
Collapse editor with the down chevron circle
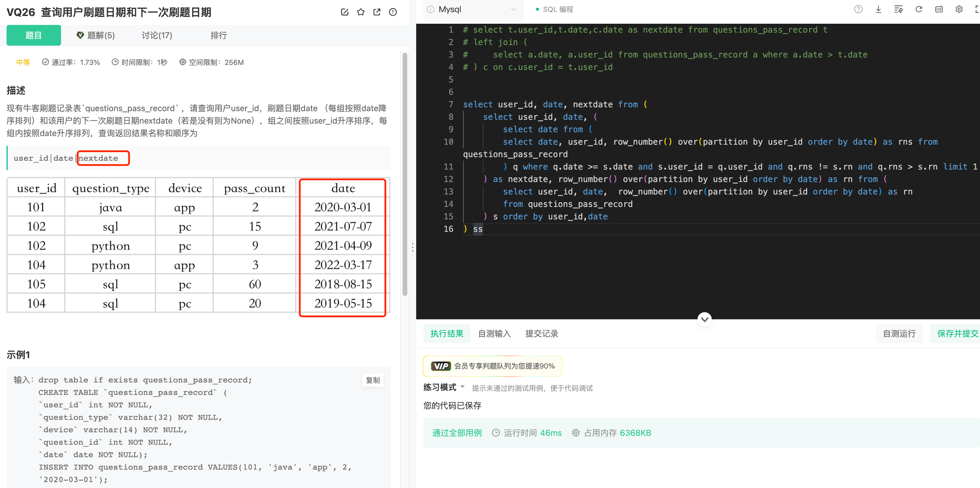[705, 319]
